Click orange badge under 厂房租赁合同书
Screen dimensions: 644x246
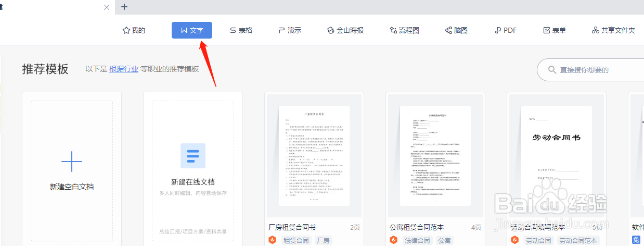[273, 240]
